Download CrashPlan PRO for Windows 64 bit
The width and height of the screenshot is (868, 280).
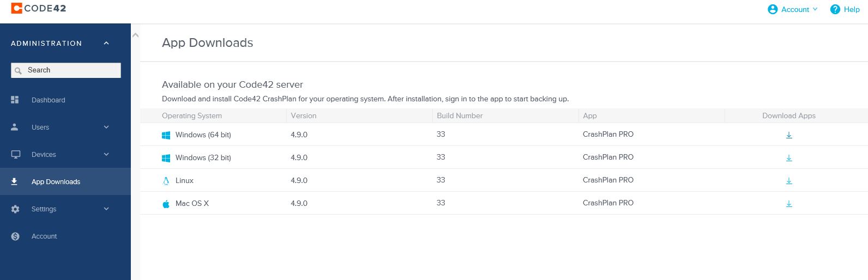[x=789, y=135]
